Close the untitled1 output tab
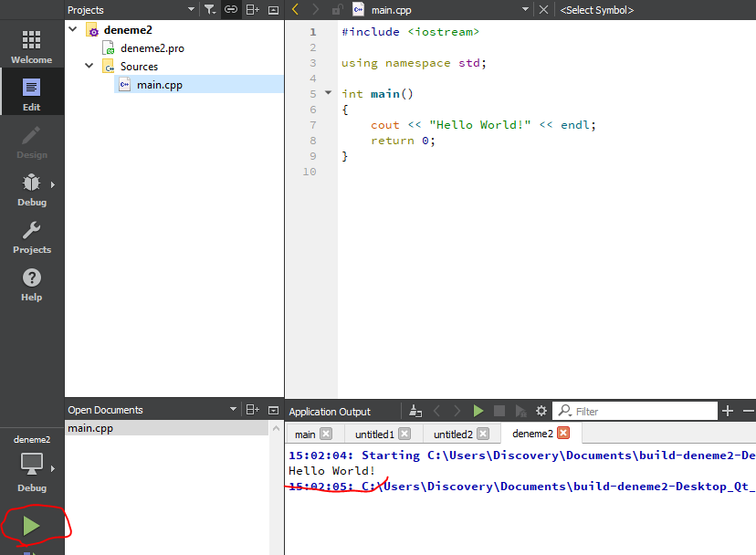This screenshot has height=555, width=756. 405,434
